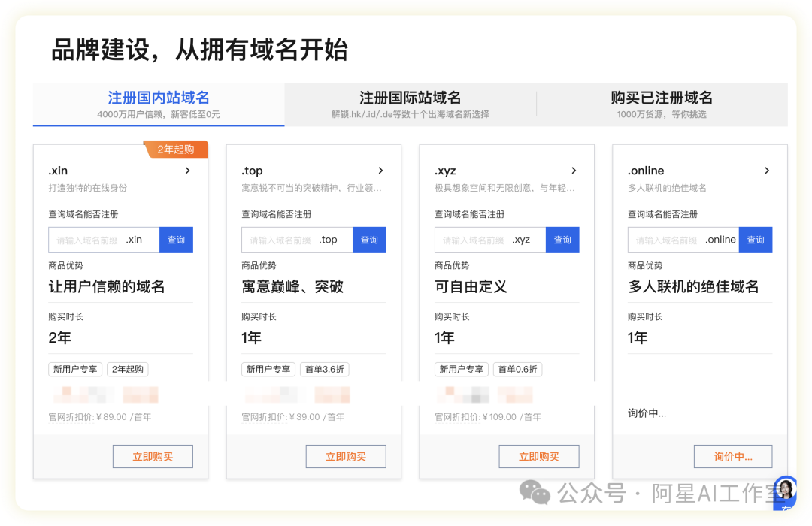The height and width of the screenshot is (526, 812).
Task: Click the 可自由定义 text
Action: (471, 286)
